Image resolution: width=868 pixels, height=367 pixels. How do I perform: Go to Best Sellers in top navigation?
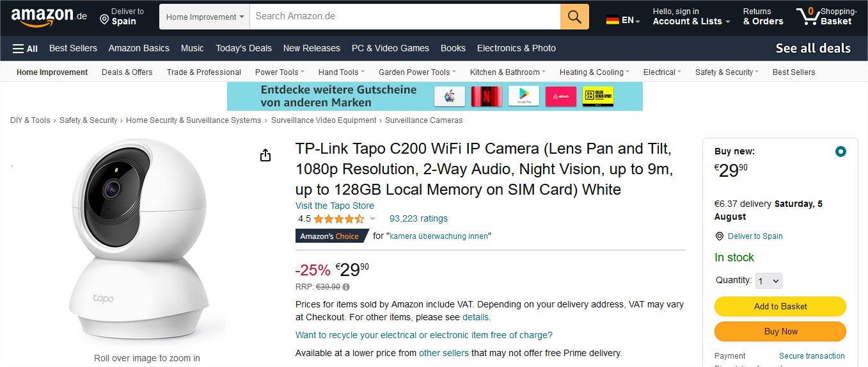point(73,48)
